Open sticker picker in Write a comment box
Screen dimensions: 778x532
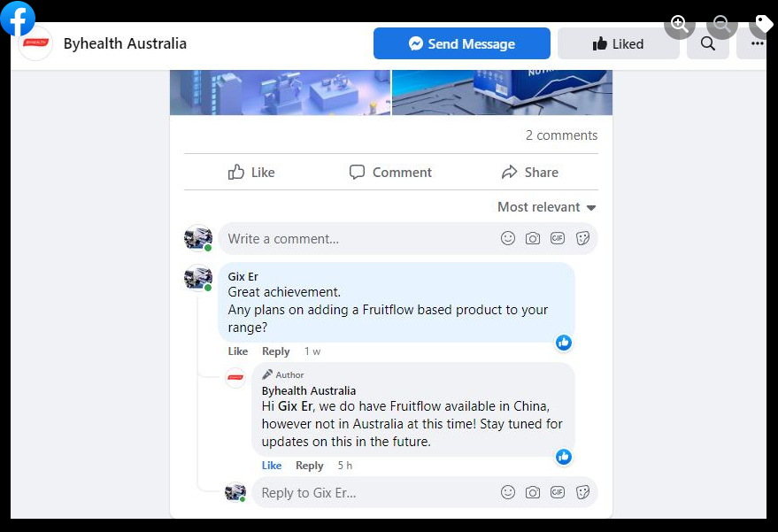tap(582, 239)
